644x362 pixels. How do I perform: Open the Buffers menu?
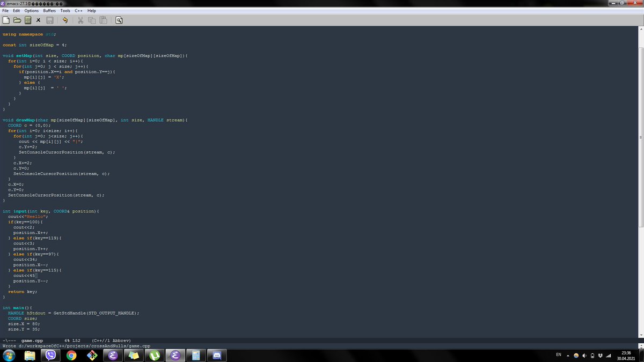[x=49, y=11]
